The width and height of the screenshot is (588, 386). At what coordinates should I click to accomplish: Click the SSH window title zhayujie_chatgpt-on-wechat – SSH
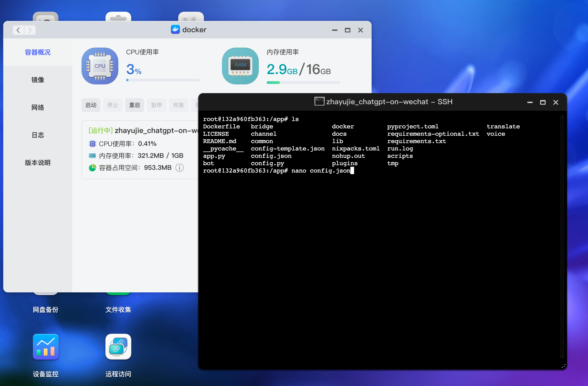[389, 102]
